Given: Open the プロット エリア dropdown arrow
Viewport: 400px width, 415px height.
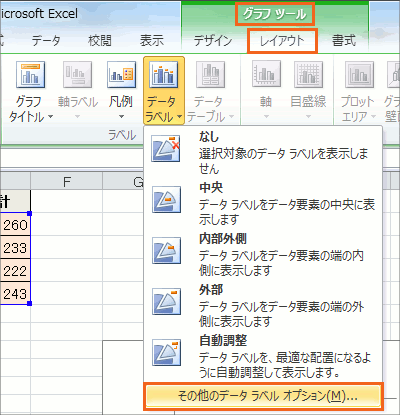Looking at the screenshot, I should [x=373, y=117].
